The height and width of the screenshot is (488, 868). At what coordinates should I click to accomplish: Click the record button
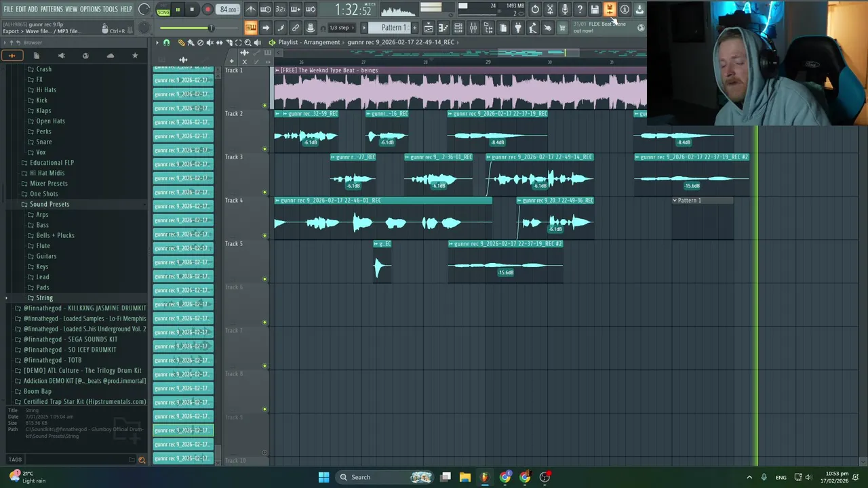[208, 9]
